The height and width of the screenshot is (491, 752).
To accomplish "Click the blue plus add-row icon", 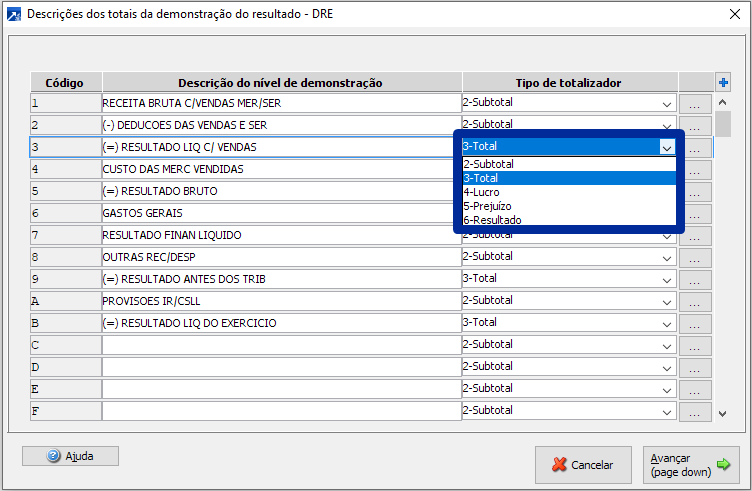I will coord(723,82).
